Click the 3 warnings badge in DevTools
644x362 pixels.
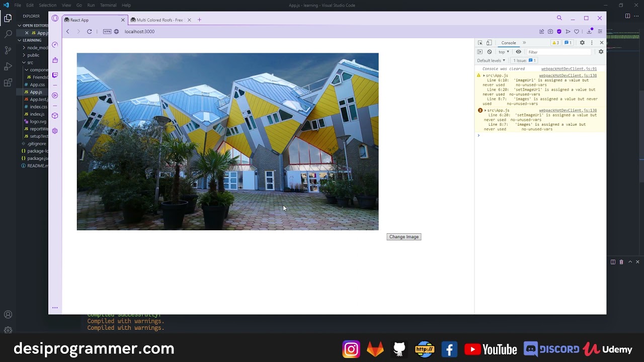(555, 43)
